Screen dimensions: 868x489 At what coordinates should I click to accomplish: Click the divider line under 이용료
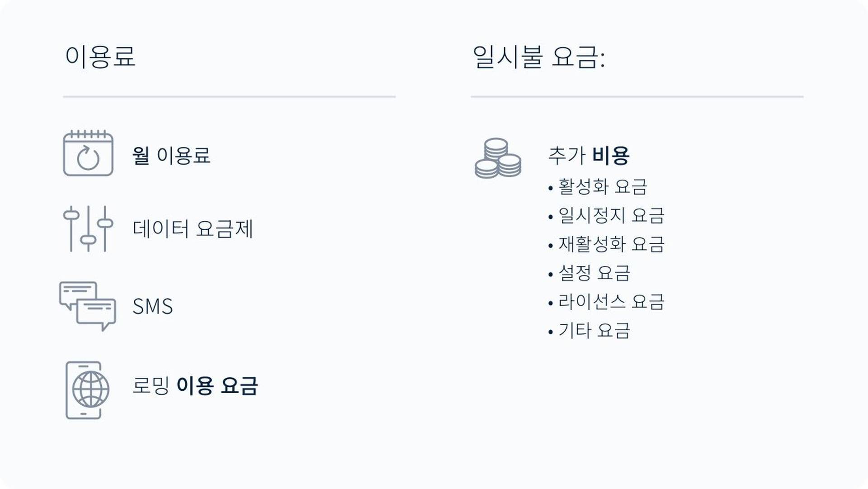(229, 97)
